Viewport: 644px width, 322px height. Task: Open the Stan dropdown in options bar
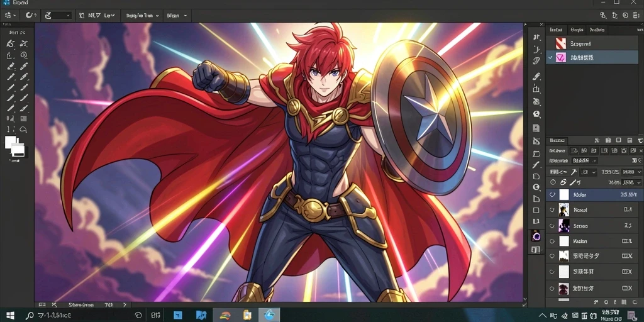click(x=177, y=16)
